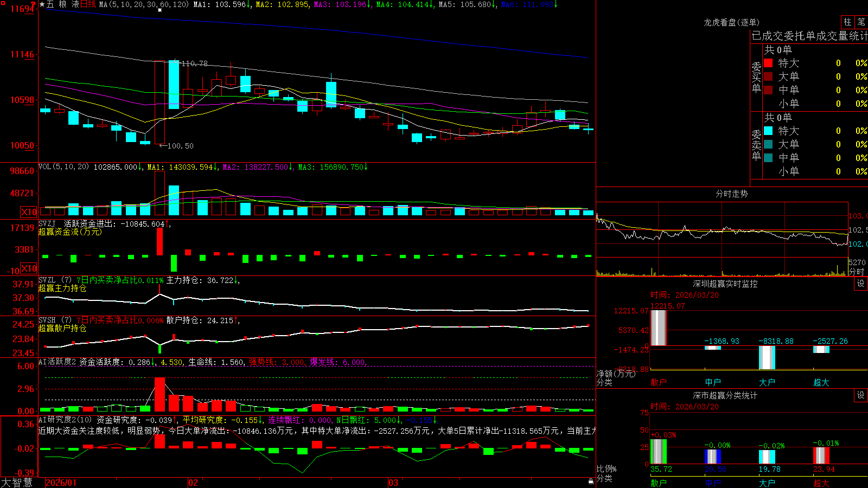Click the 11146 price axis label
The width and height of the screenshot is (868, 488).
tap(22, 54)
